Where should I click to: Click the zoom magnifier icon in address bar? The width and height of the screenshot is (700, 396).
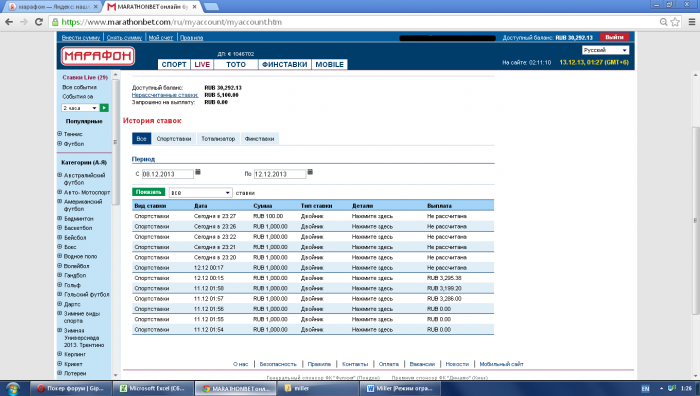pos(663,22)
